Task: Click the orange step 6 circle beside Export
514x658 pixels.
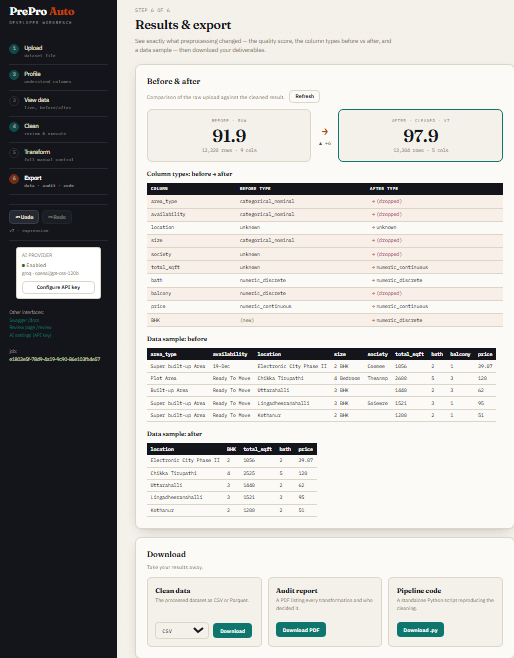Action: click(14, 179)
